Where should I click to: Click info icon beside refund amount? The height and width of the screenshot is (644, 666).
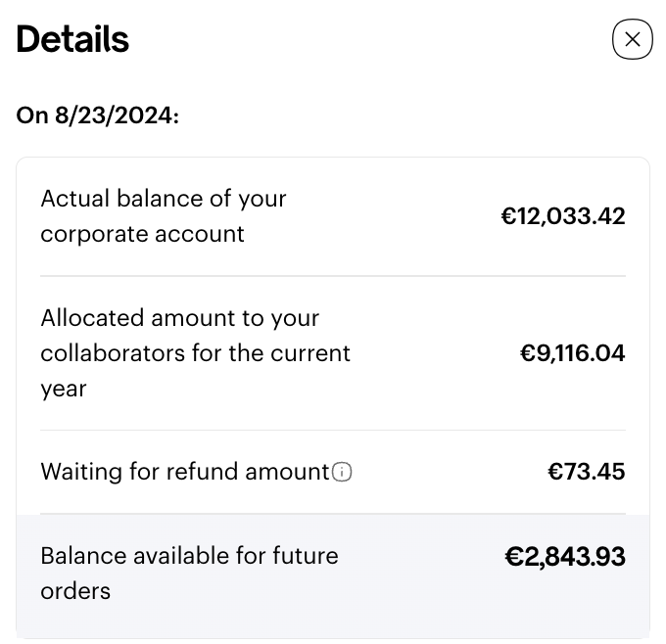(x=343, y=473)
